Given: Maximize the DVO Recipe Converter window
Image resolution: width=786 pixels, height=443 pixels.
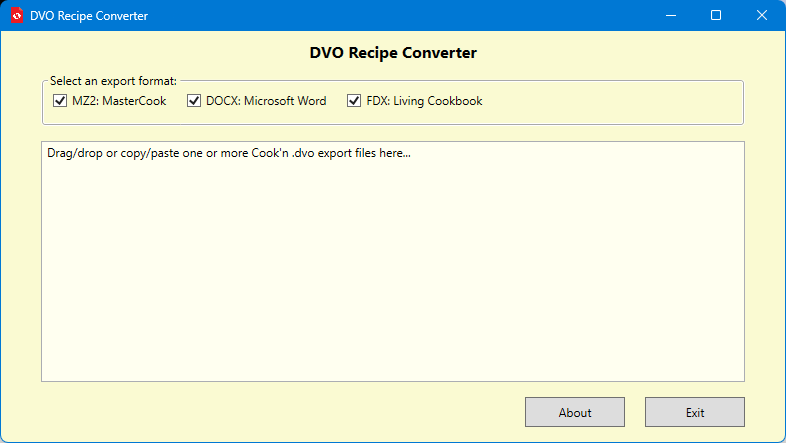Looking at the screenshot, I should click(x=716, y=16).
